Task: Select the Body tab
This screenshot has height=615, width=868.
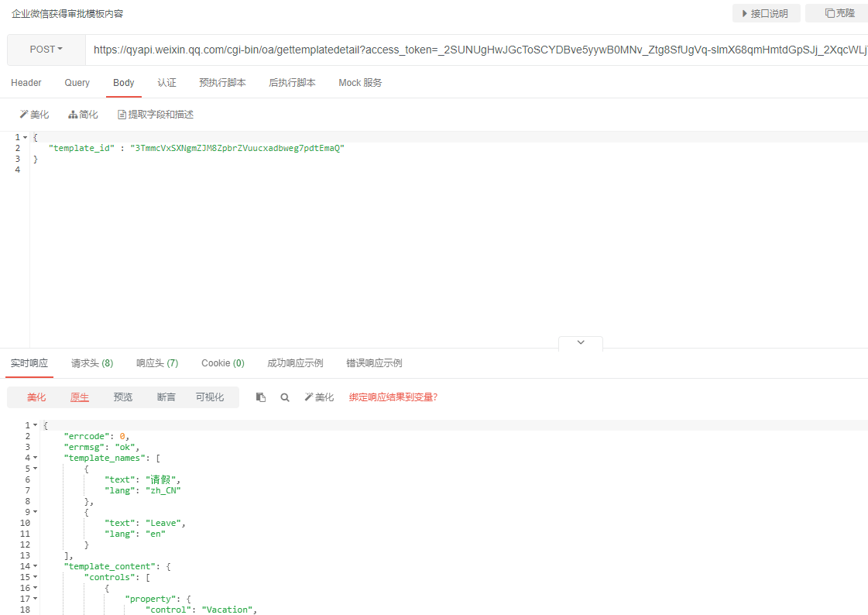Action: [x=123, y=82]
